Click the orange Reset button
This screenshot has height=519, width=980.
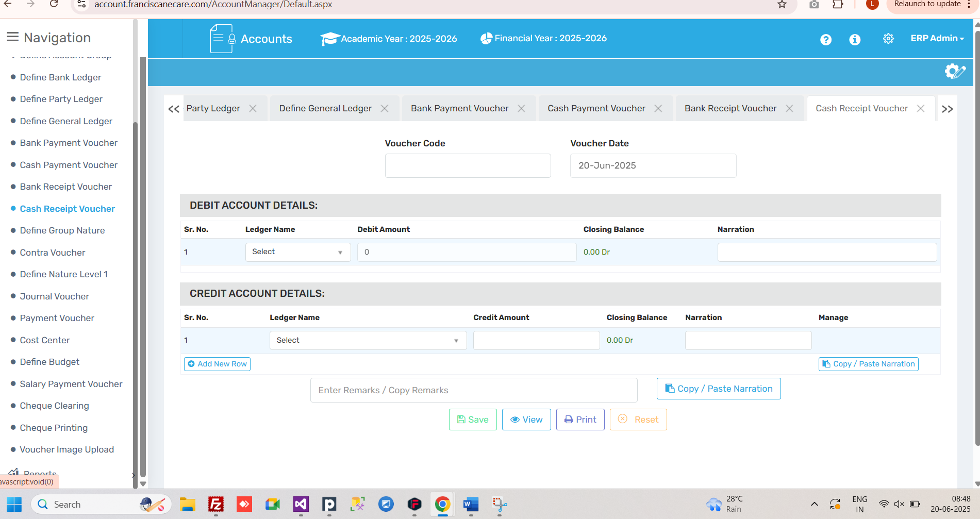point(638,420)
